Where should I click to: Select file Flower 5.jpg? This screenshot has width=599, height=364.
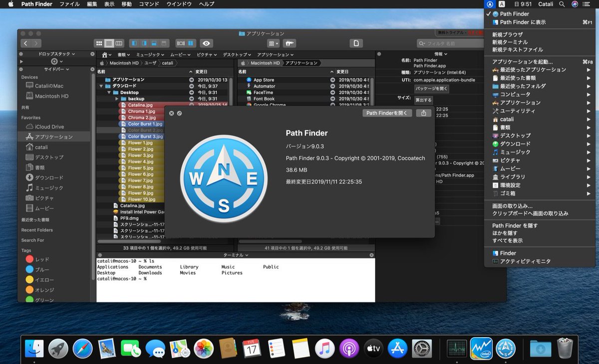140,168
